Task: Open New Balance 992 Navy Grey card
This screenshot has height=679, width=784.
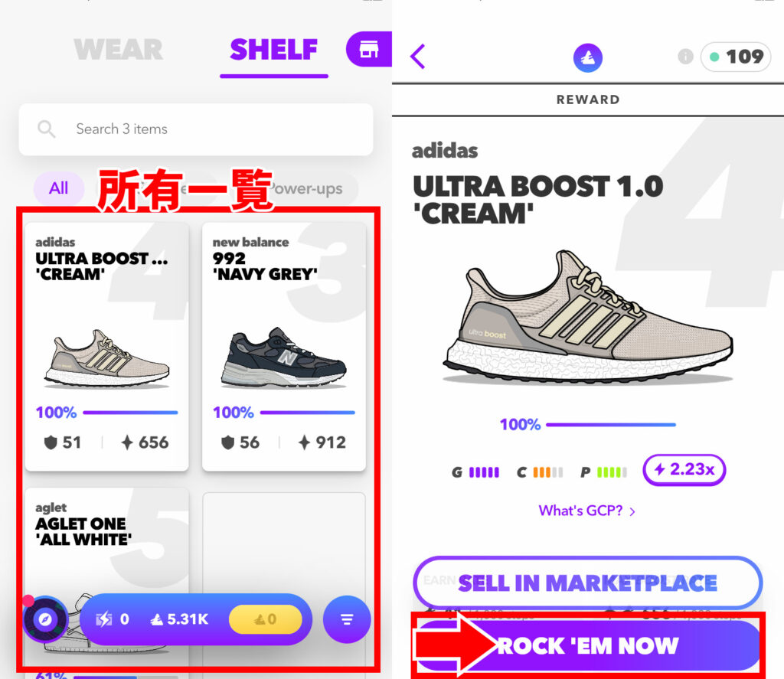Action: pyautogui.click(x=284, y=347)
